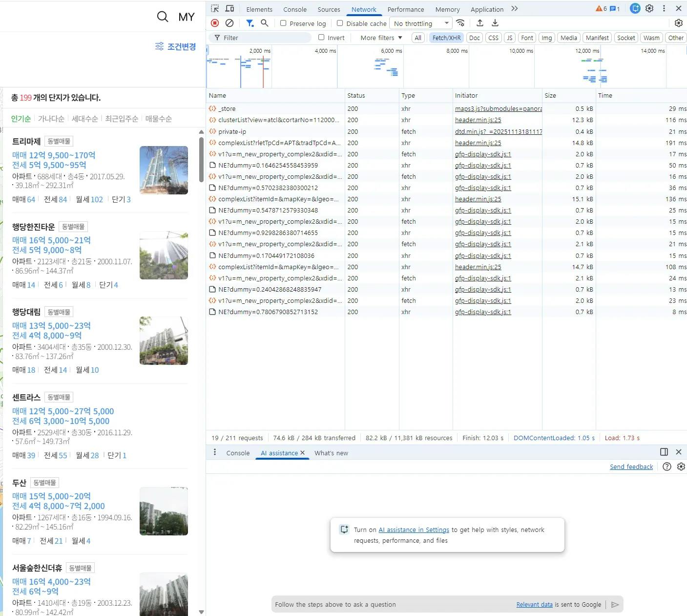Screen dimensions: 687x616
Task: Open the Performance panel tab
Action: point(405,9)
